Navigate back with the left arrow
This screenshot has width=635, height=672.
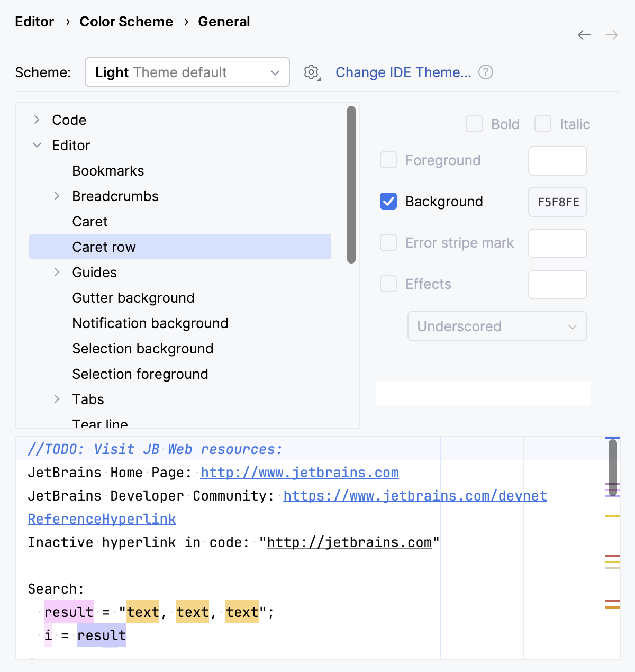(x=584, y=35)
